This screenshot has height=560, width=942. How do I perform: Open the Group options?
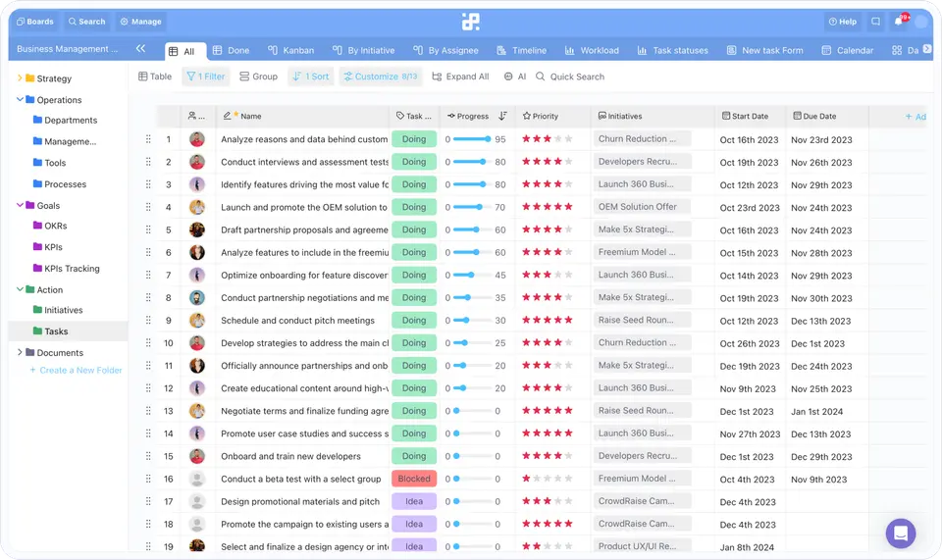(x=258, y=76)
